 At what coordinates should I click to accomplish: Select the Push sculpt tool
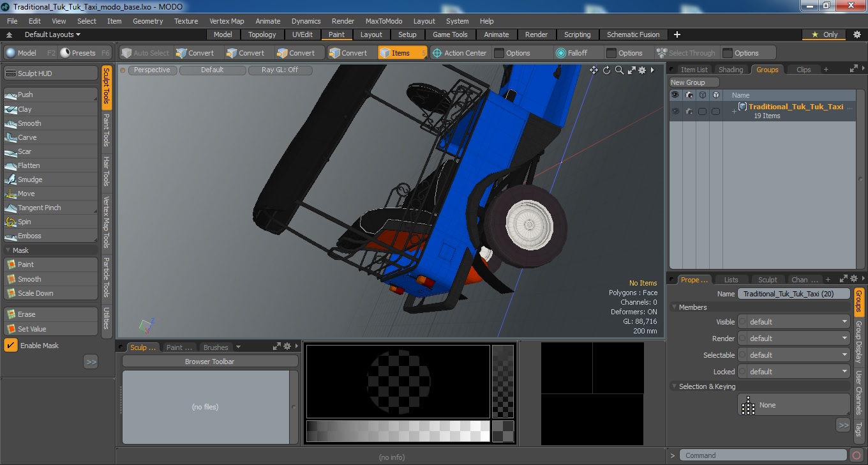51,95
